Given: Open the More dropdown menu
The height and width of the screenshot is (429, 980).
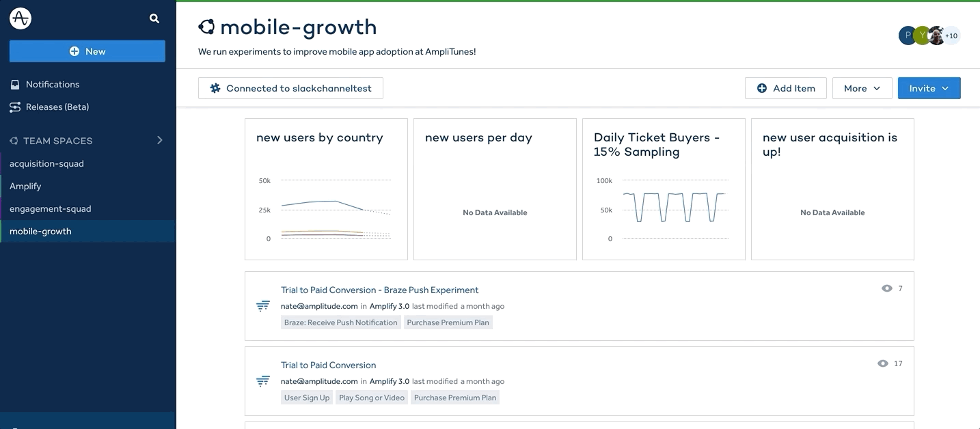Looking at the screenshot, I should pyautogui.click(x=862, y=88).
